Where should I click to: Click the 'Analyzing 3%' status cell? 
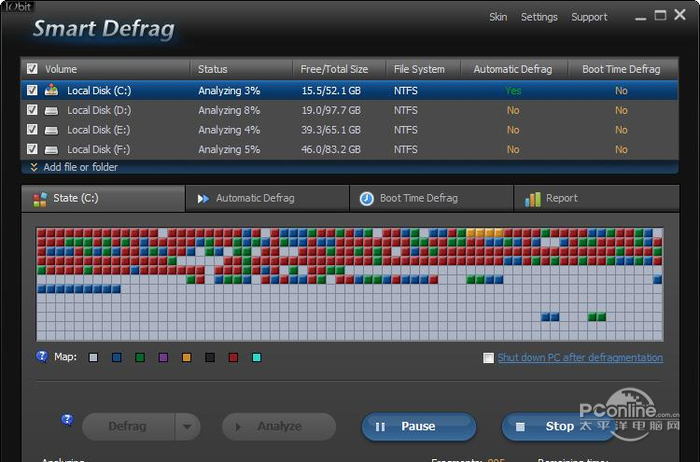tap(229, 91)
